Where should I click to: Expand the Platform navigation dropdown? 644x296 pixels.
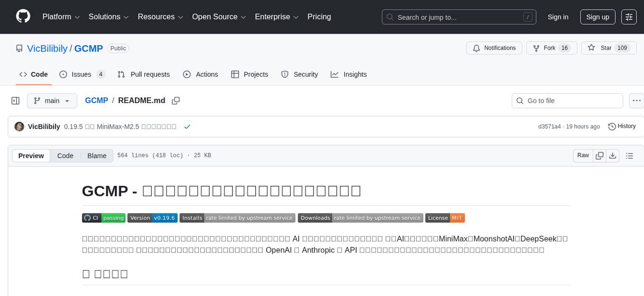coord(60,17)
